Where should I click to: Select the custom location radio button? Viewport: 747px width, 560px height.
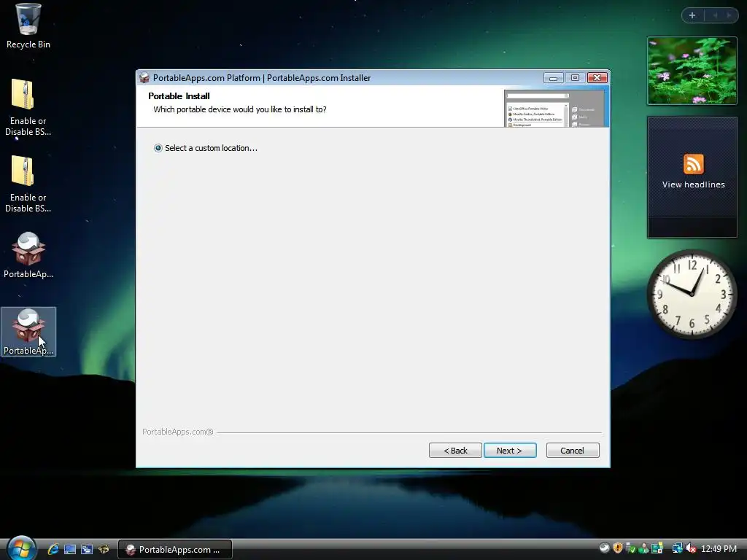[x=158, y=148]
